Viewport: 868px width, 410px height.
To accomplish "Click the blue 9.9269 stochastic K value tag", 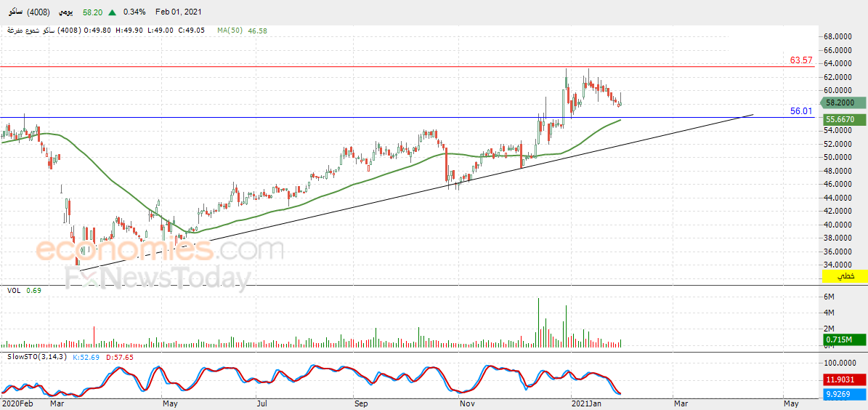I will point(844,395).
